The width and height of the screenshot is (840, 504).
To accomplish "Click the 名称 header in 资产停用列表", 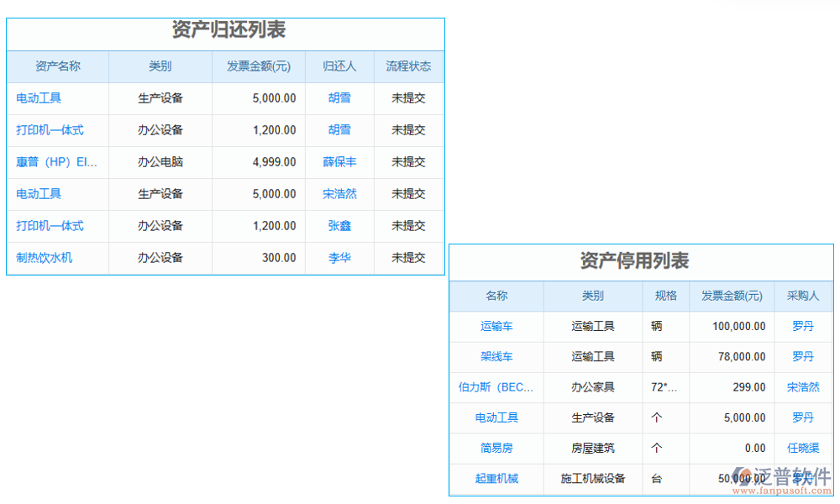I will tap(496, 296).
